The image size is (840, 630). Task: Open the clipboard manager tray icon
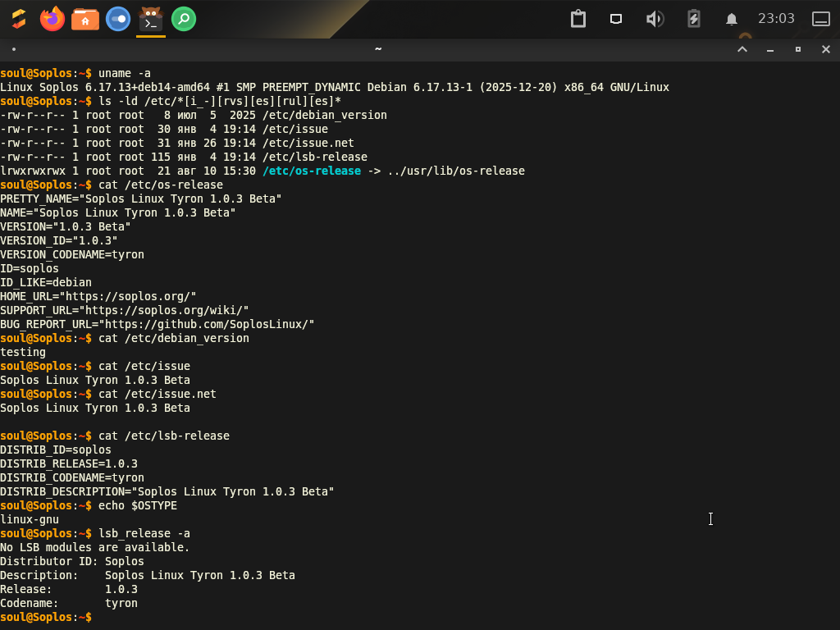pos(578,19)
